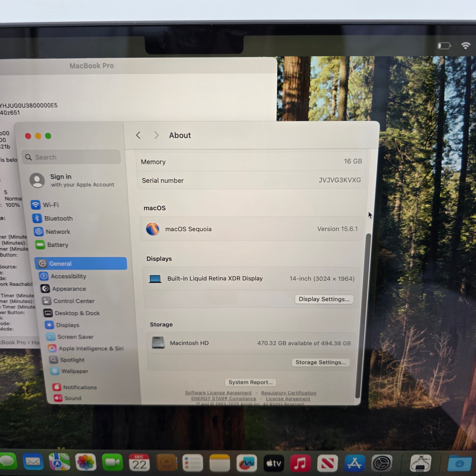
Task: Open the Music app in the Dock
Action: 300,463
